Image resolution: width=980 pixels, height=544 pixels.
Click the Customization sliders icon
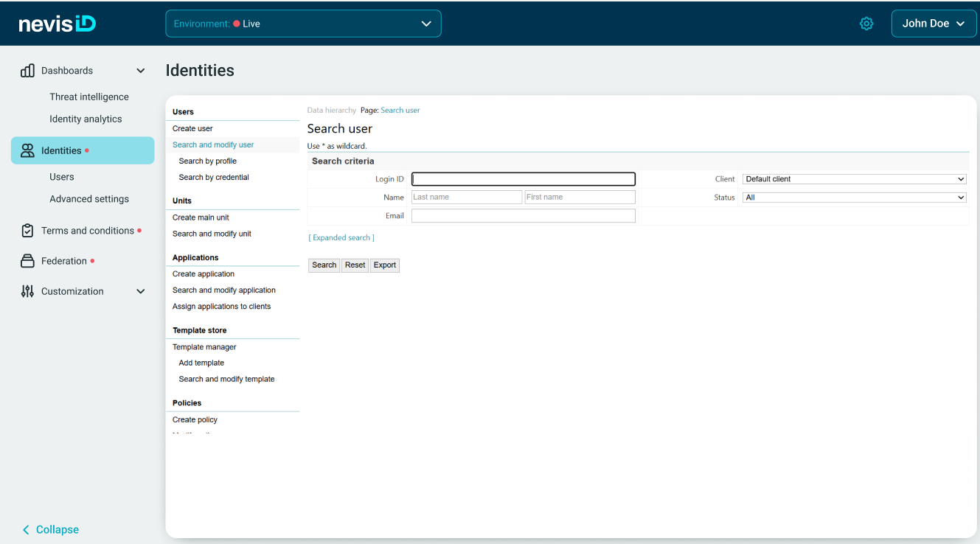(27, 291)
